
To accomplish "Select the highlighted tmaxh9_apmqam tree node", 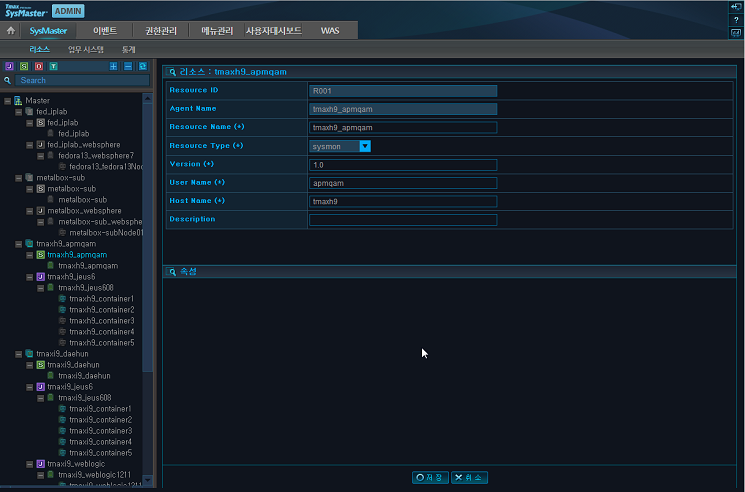I will tap(77, 255).
